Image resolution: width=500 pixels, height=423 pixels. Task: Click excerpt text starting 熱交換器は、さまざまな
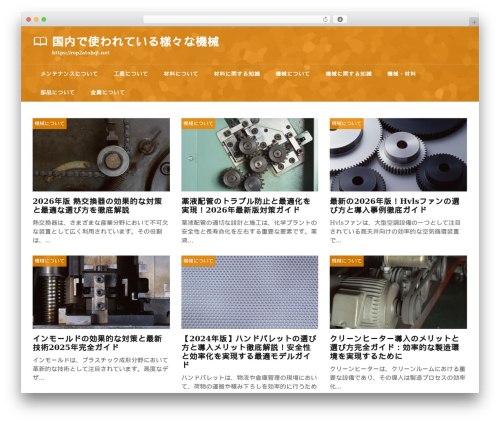tap(100, 231)
